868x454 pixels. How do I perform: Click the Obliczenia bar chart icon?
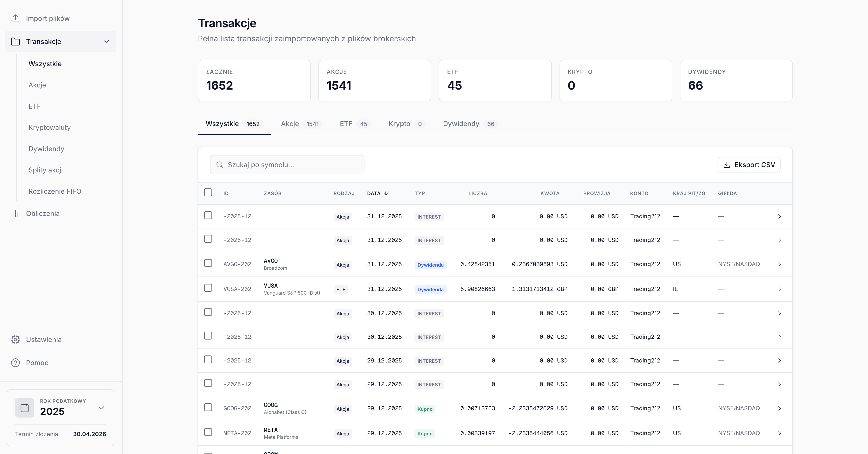point(15,214)
